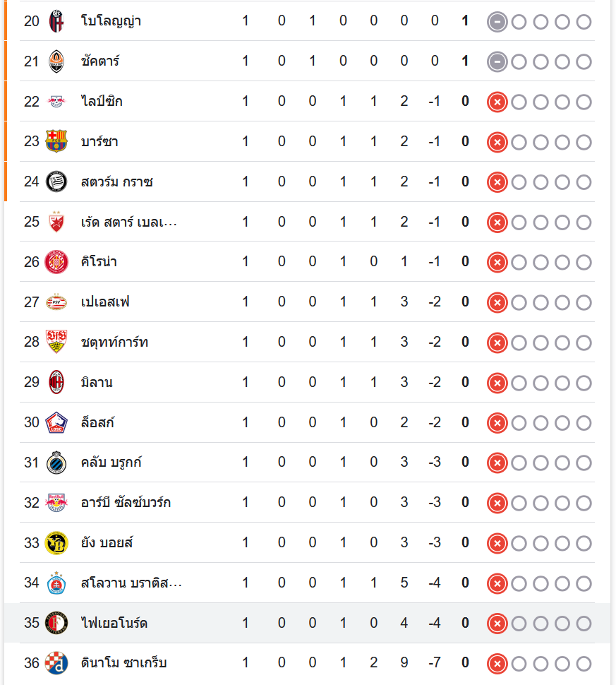The image size is (616, 685).
Task: Open the ไลป์ซิก team link
Action: (102, 102)
